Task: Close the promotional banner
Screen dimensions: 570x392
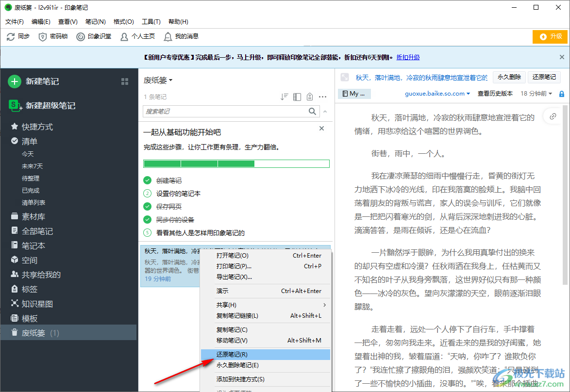Action: coord(562,57)
